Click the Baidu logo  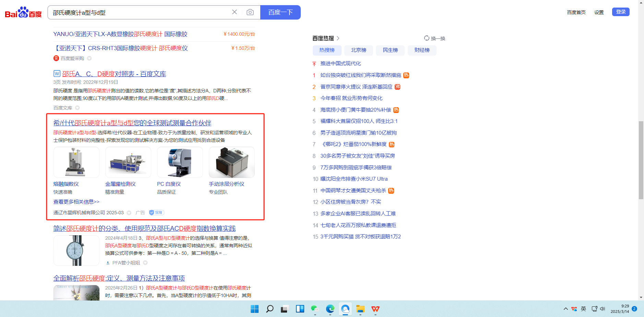(23, 12)
